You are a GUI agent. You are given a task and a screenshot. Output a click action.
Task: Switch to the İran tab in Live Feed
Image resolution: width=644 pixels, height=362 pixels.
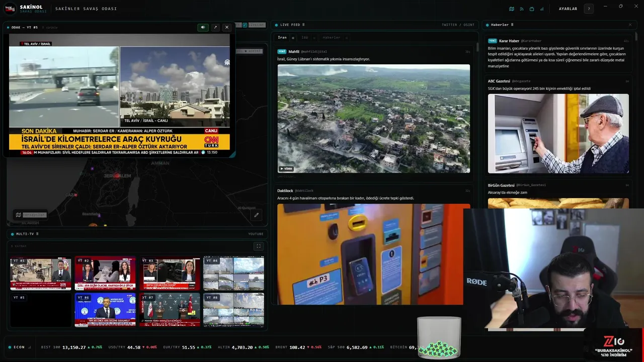pos(282,38)
